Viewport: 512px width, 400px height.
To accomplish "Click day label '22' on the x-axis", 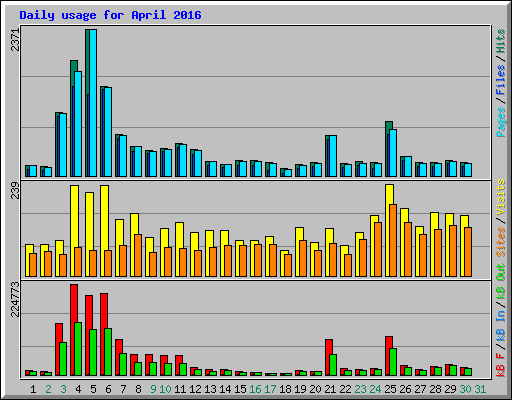I will click(345, 389).
